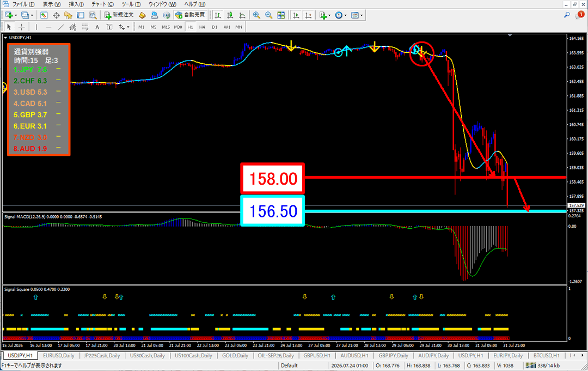The height and width of the screenshot is (371, 588).
Task: Switch to candlestick chart display
Action: 230,15
